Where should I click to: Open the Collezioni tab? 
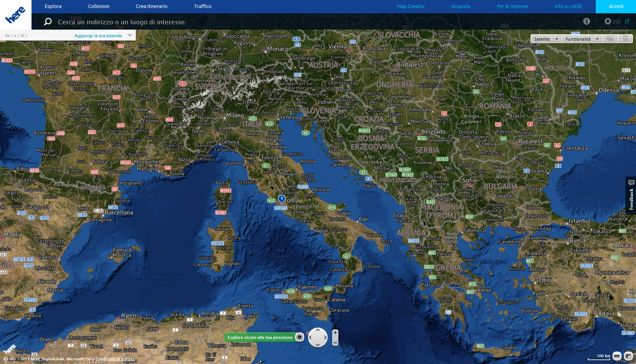[99, 6]
